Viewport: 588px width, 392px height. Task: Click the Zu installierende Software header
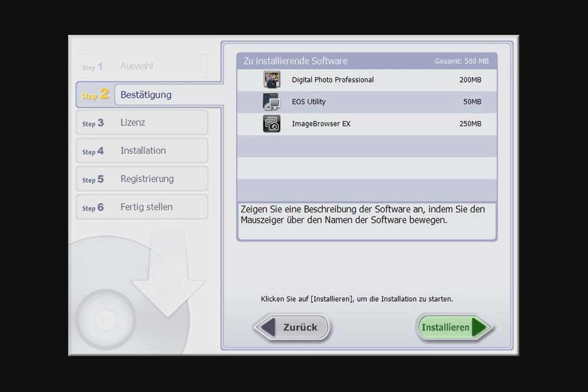(295, 61)
